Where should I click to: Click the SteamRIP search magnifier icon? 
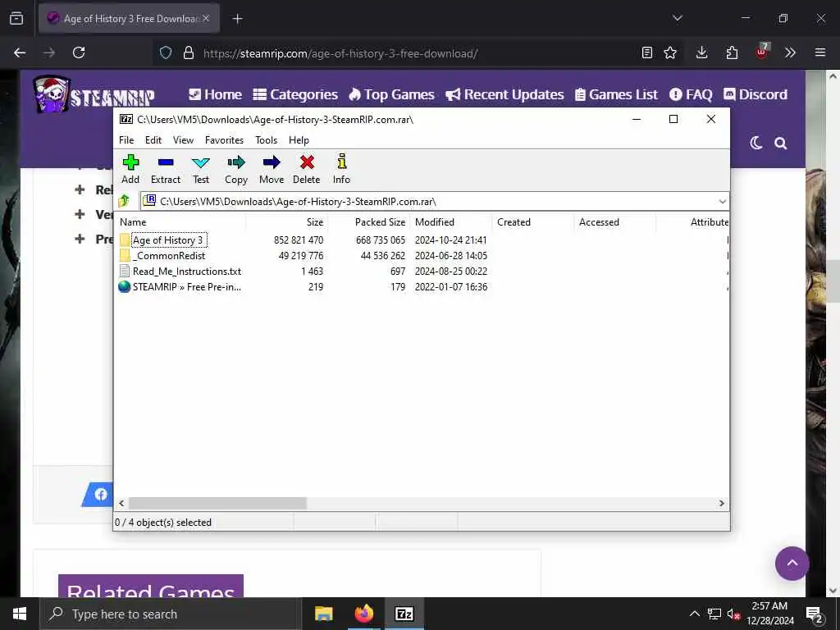[781, 143]
